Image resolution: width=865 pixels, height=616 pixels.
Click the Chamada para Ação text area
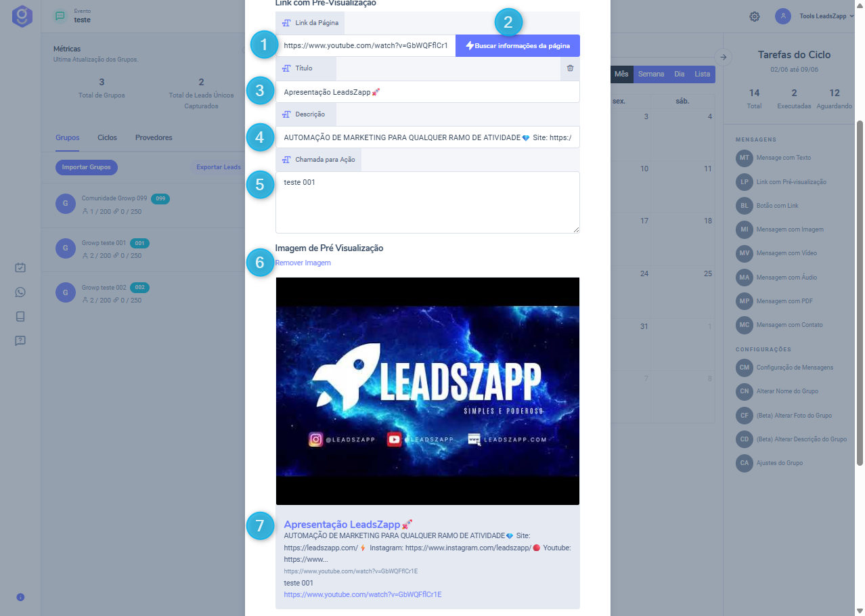click(427, 202)
